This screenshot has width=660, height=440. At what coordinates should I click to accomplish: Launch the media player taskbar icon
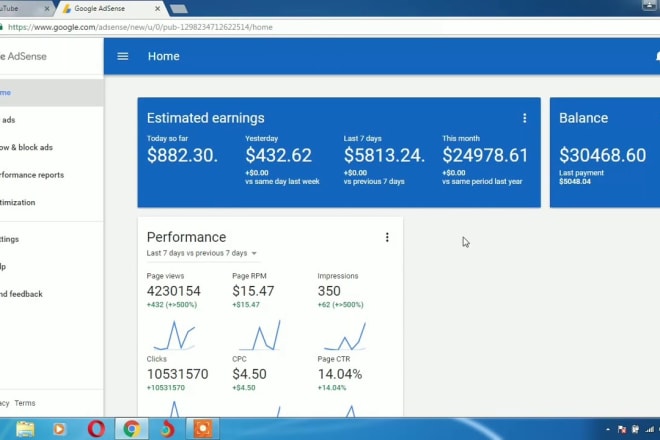pyautogui.click(x=59, y=429)
